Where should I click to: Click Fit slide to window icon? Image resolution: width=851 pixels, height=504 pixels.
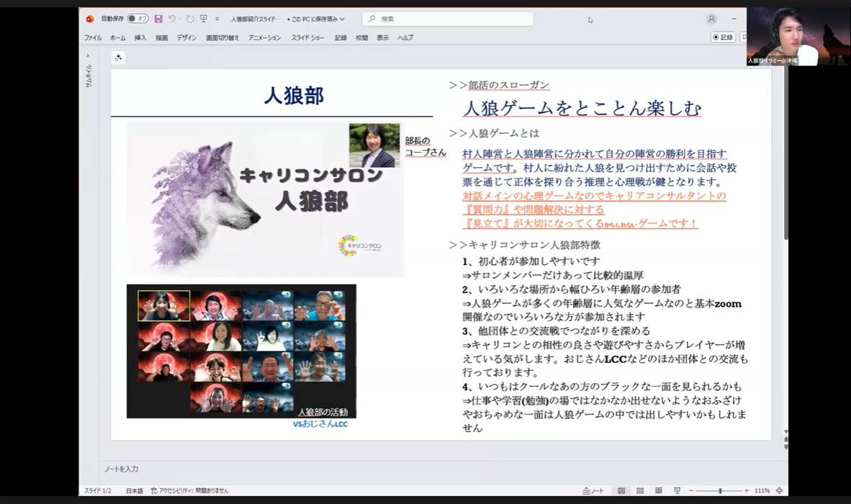pos(779,490)
